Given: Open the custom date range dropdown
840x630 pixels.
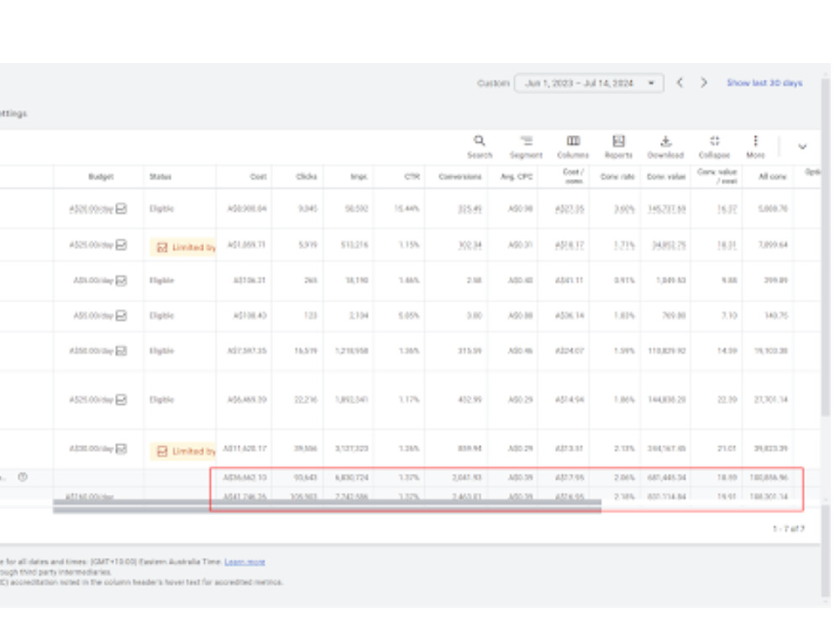Looking at the screenshot, I should [x=590, y=83].
